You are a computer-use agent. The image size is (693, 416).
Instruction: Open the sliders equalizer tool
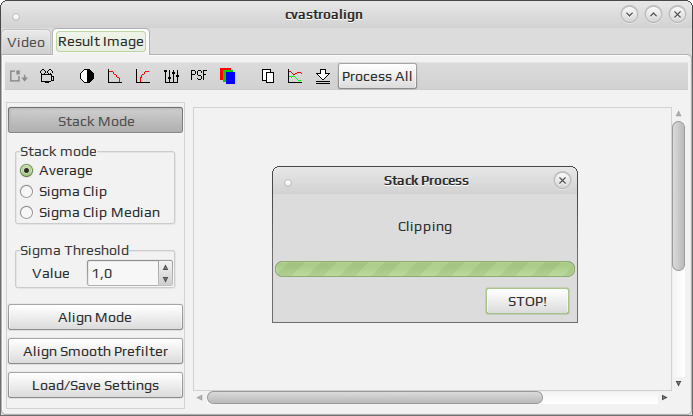coord(171,76)
